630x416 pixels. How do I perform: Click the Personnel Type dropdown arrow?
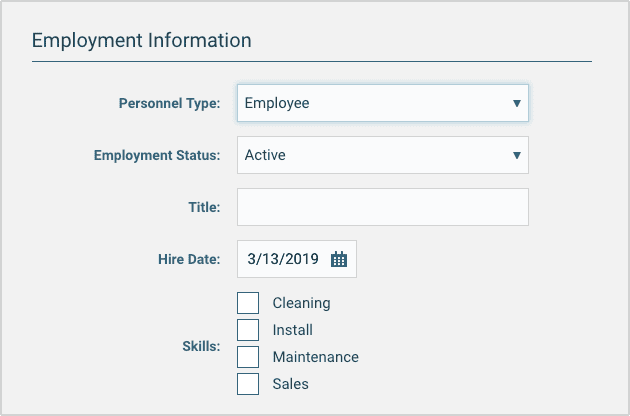click(516, 103)
